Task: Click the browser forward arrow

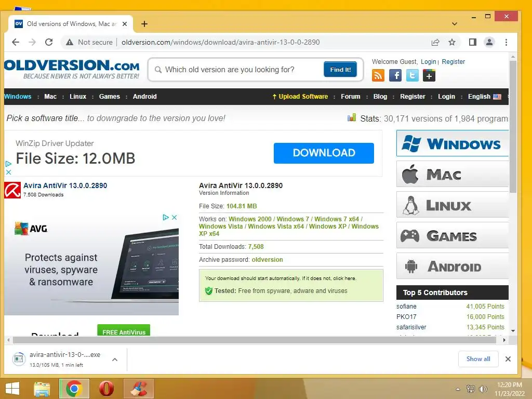Action: click(32, 42)
